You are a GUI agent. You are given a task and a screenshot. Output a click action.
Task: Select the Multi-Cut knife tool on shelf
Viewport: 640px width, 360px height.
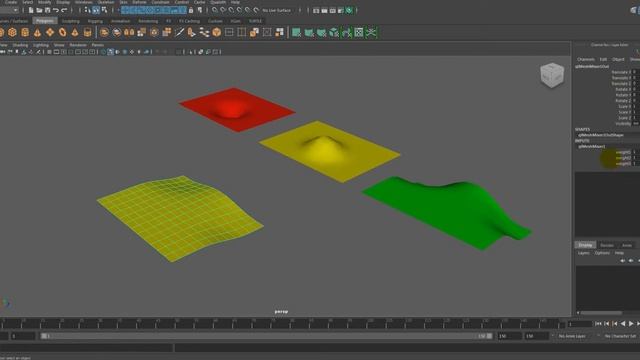179,33
